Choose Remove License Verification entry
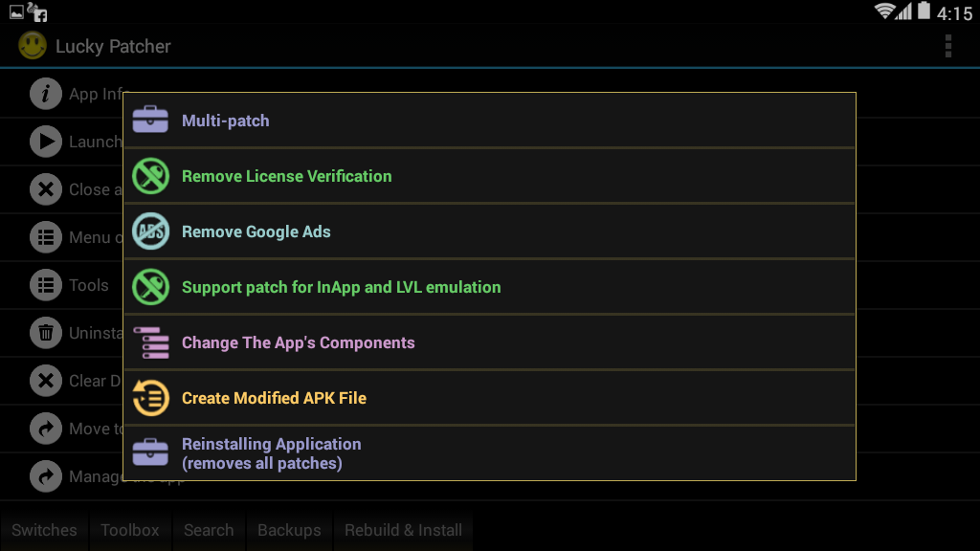 [489, 176]
